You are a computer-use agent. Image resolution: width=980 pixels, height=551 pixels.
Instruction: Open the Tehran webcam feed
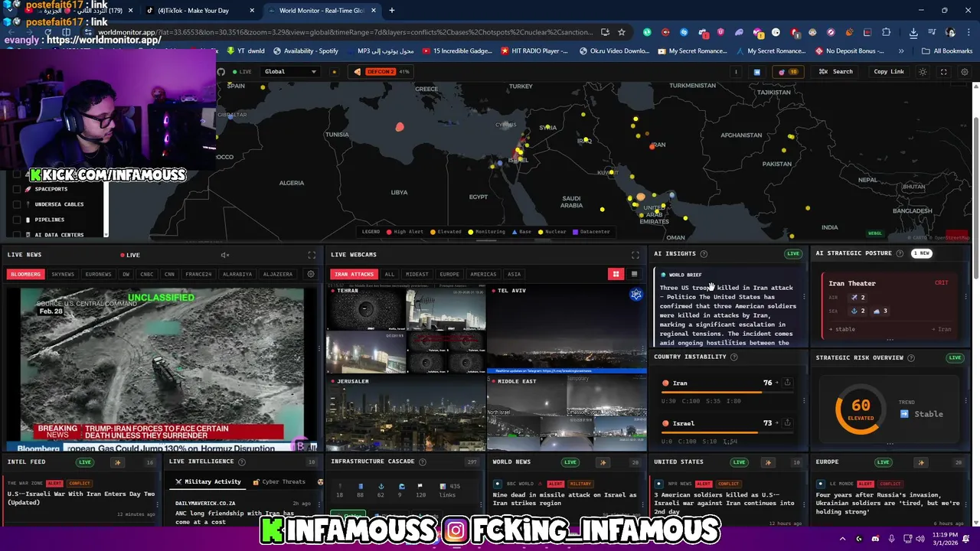[x=405, y=329]
